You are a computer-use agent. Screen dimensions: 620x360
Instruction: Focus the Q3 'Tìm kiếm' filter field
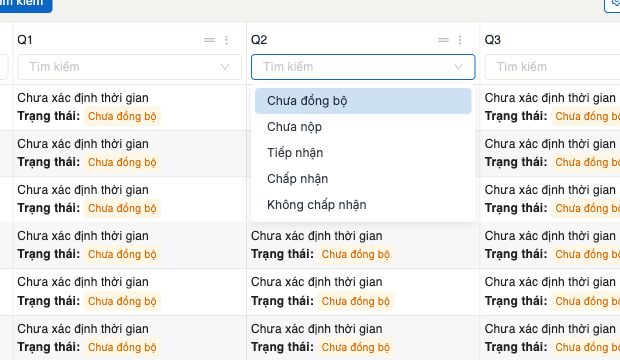pos(552,67)
